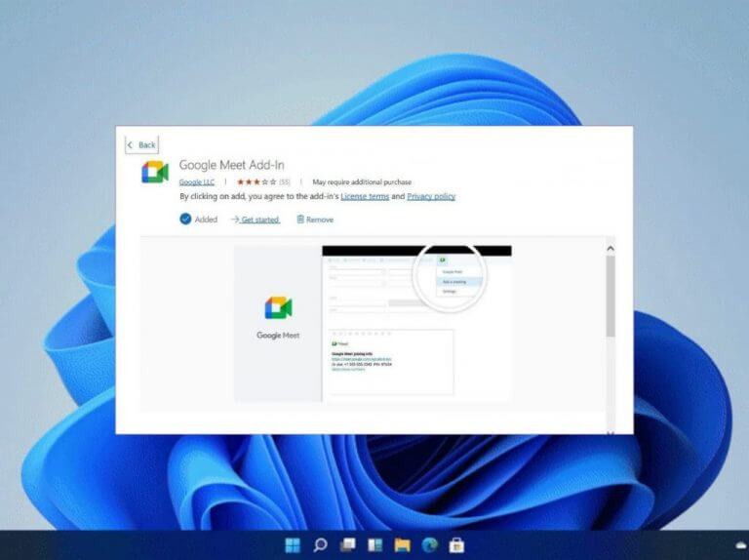
Task: Remove the Google Meet add-in
Action: 315,220
